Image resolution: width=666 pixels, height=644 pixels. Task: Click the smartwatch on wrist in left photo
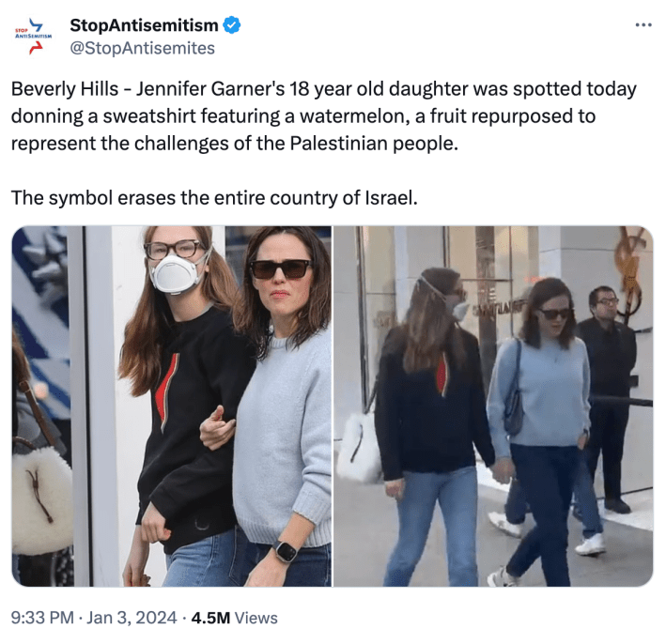286,551
